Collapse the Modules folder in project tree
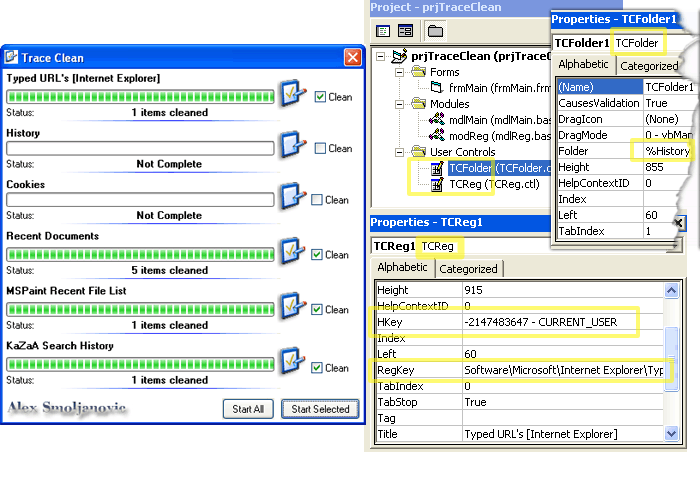 pyautogui.click(x=399, y=104)
